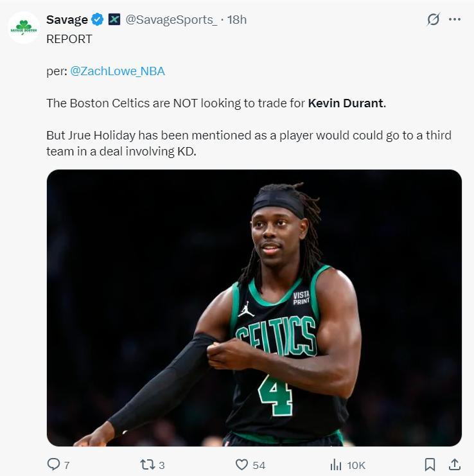Click the 10K views count
Viewport: 474px width, 476px height.
point(356,465)
